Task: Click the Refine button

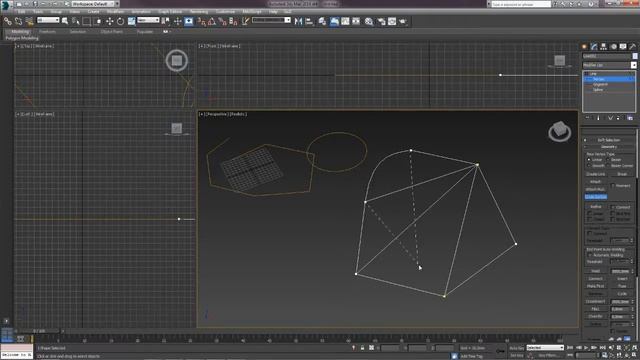Action: 596,207
